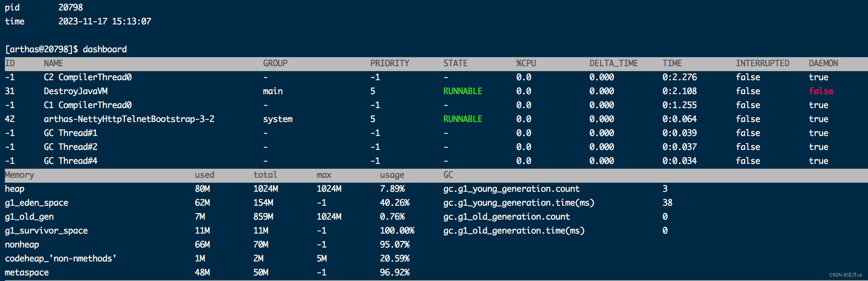Click the time 0:1.255 of C1 CompilerThread0

pyautogui.click(x=680, y=105)
